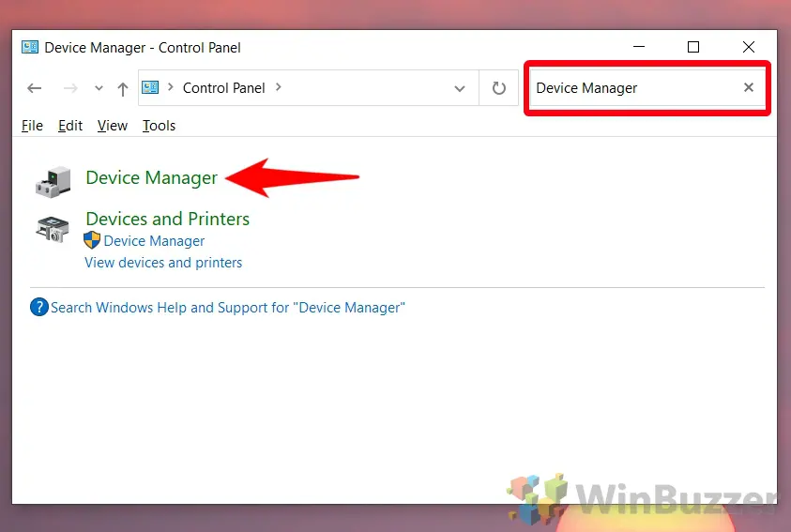Click the Control Panel icon in address bar
Viewport: 791px width, 532px height.
[150, 87]
